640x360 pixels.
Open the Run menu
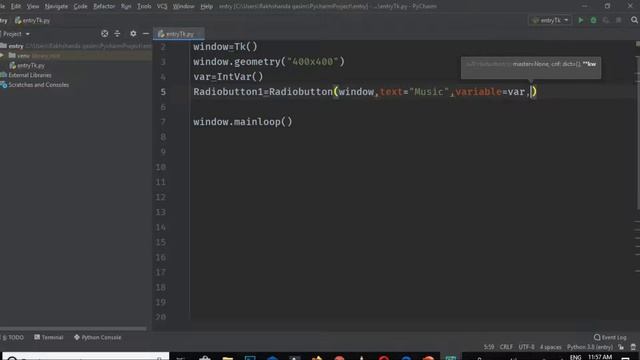[126, 6]
